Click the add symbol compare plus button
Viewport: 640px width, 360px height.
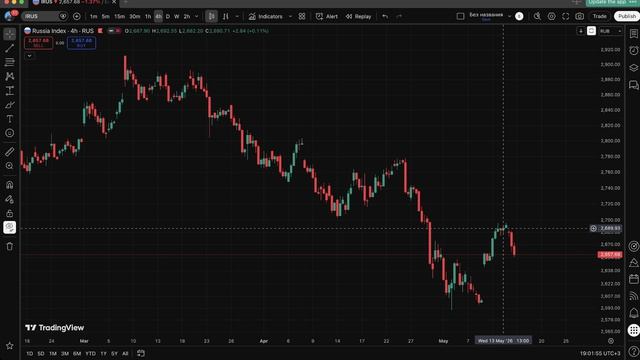click(77, 16)
